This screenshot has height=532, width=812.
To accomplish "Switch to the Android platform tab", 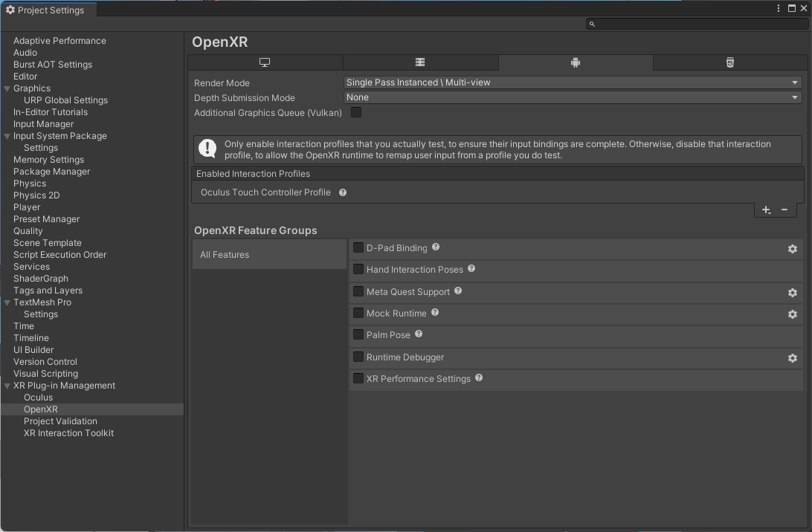I will [575, 63].
